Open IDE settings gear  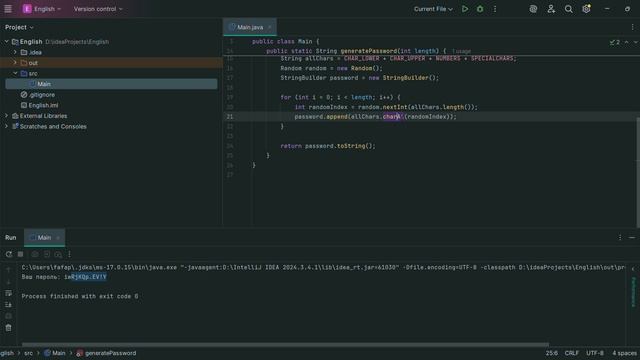coord(586,9)
